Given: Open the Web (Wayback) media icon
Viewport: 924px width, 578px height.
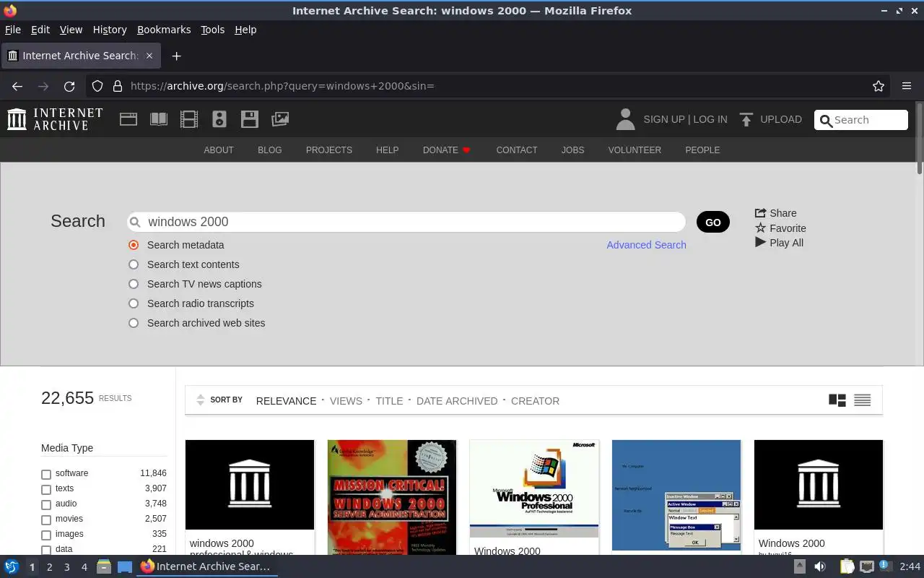Looking at the screenshot, I should pyautogui.click(x=128, y=119).
